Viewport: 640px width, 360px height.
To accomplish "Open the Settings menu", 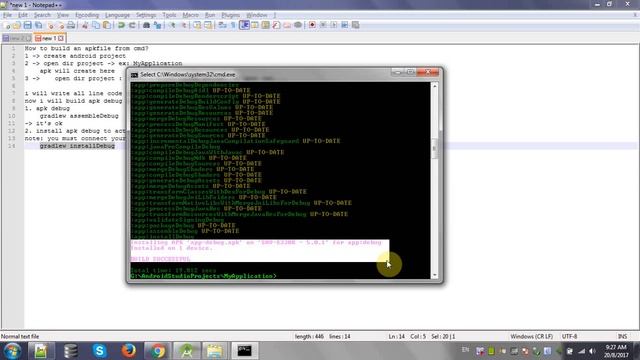I will click(x=146, y=15).
